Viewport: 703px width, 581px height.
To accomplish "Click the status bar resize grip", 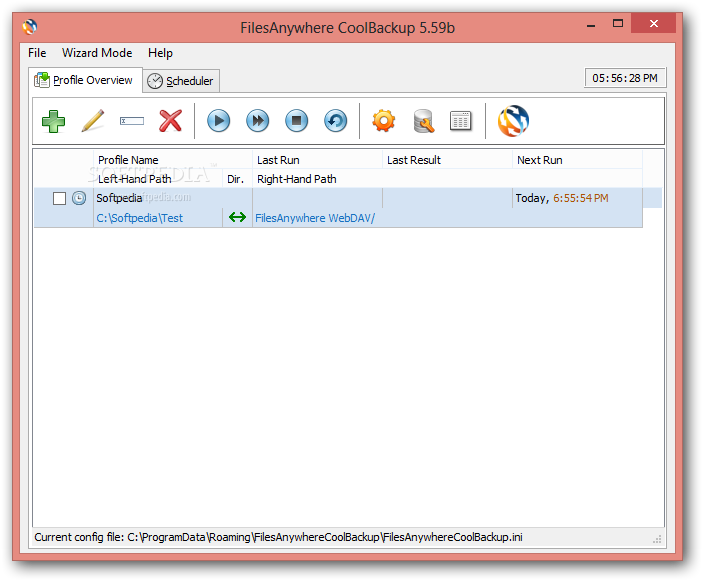I will tap(657, 540).
